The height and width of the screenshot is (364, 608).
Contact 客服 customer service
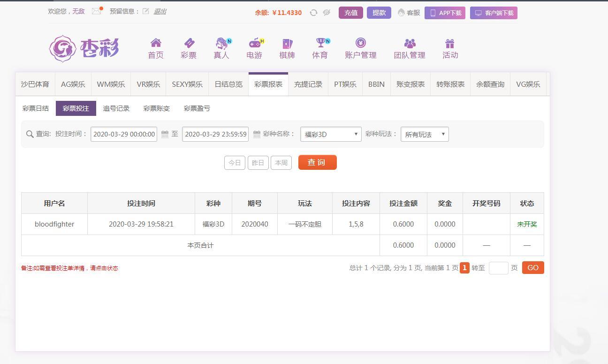[409, 13]
